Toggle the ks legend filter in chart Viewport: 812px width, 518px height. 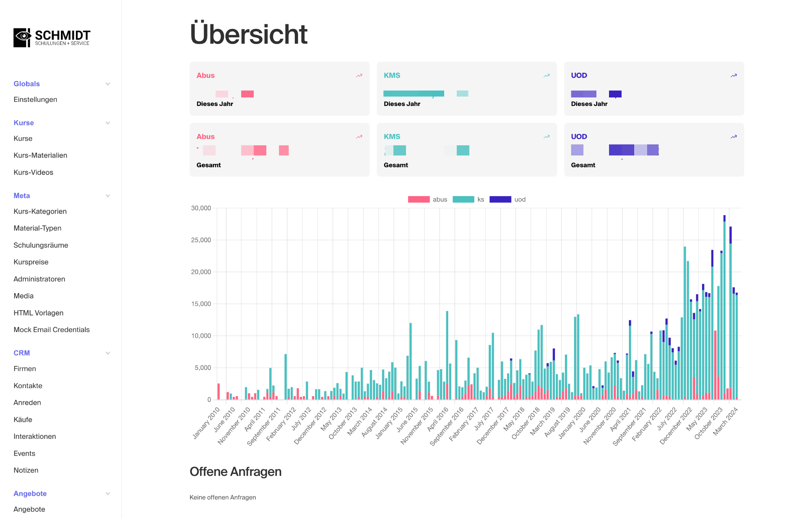[474, 199]
